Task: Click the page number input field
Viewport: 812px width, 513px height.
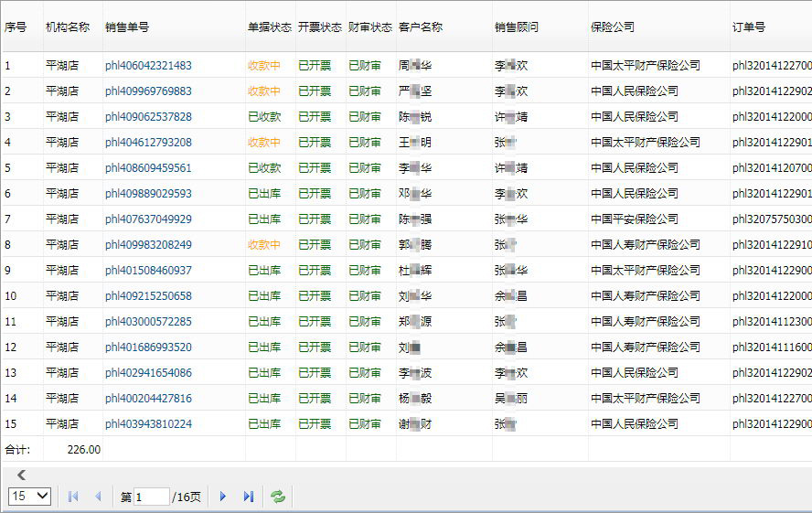Action: (151, 497)
